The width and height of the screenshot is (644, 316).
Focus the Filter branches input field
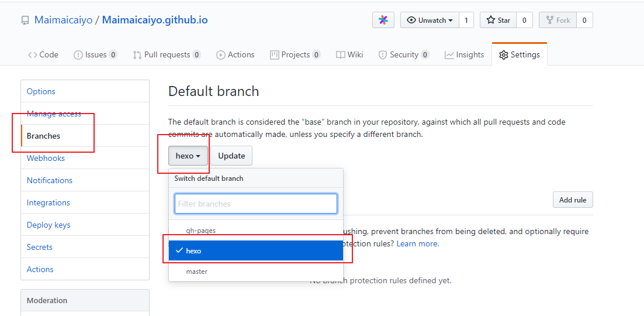(x=256, y=204)
